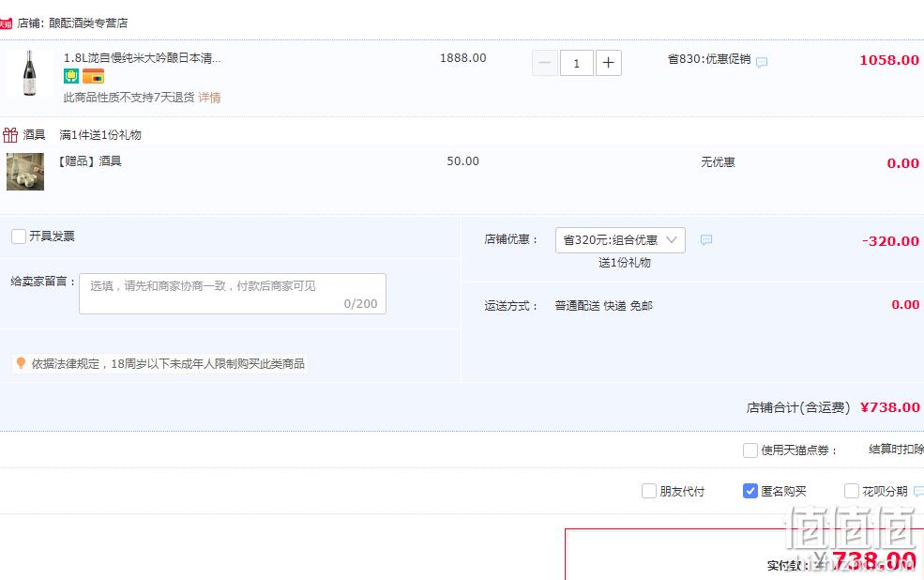Image resolution: width=924 pixels, height=580 pixels.
Task: Click the green service badge icon under product title
Action: (x=70, y=76)
